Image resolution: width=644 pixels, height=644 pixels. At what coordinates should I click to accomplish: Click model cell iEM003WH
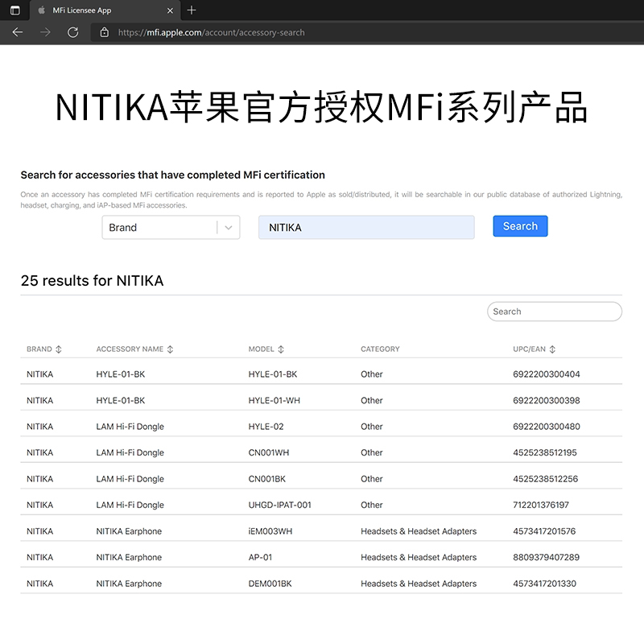270,531
